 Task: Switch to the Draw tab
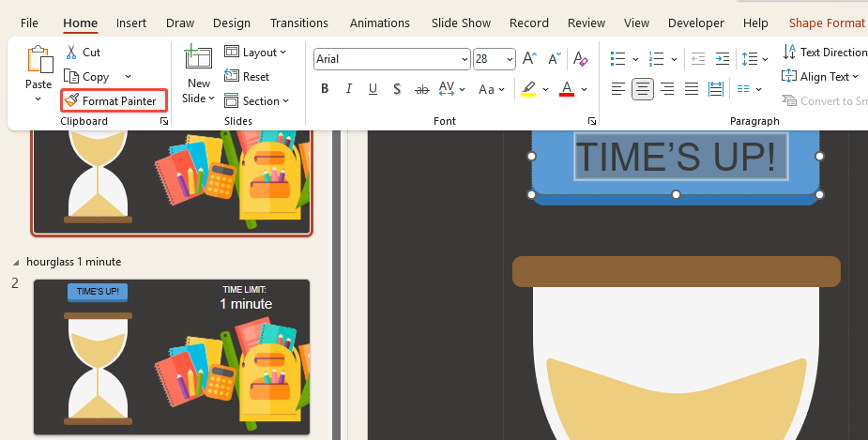coord(180,23)
